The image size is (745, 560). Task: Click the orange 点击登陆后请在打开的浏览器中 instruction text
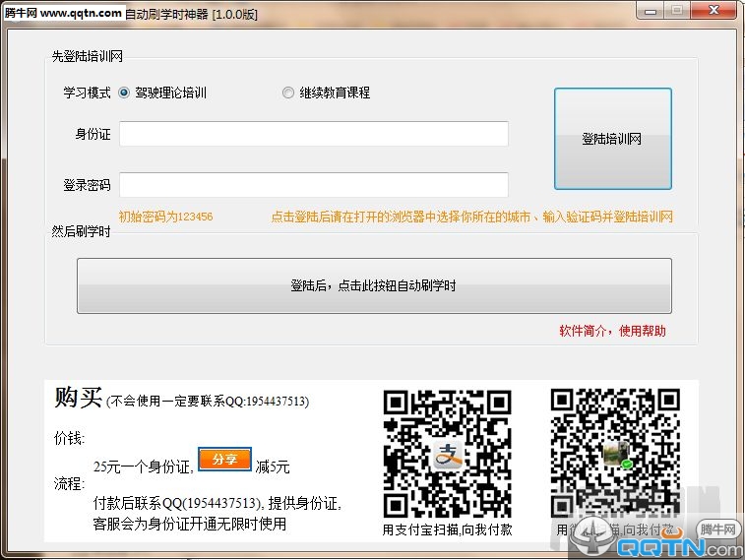[471, 218]
